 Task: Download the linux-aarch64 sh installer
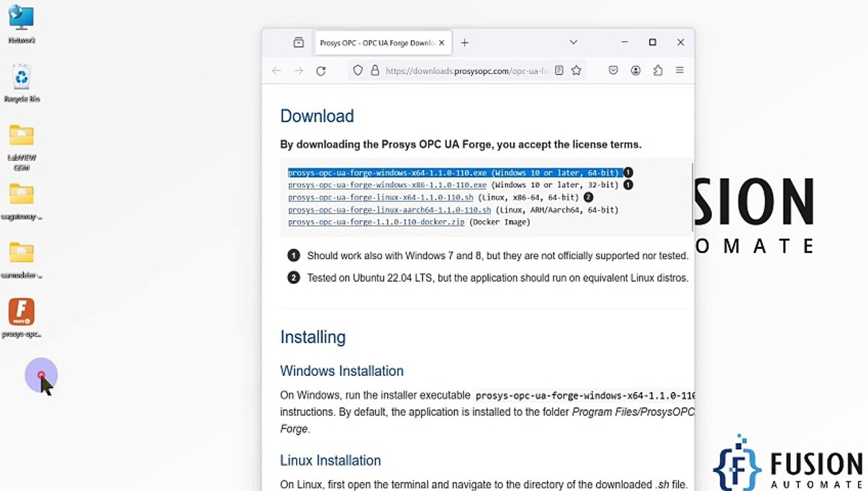pos(390,210)
